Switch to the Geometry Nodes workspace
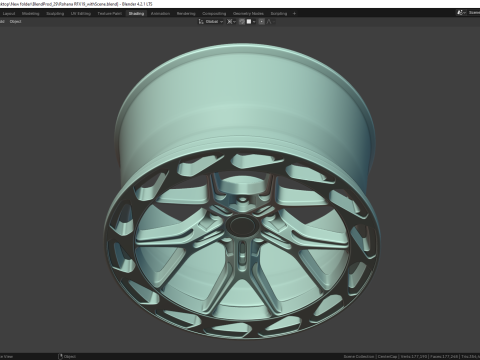This screenshot has height=360, width=480. [248, 14]
